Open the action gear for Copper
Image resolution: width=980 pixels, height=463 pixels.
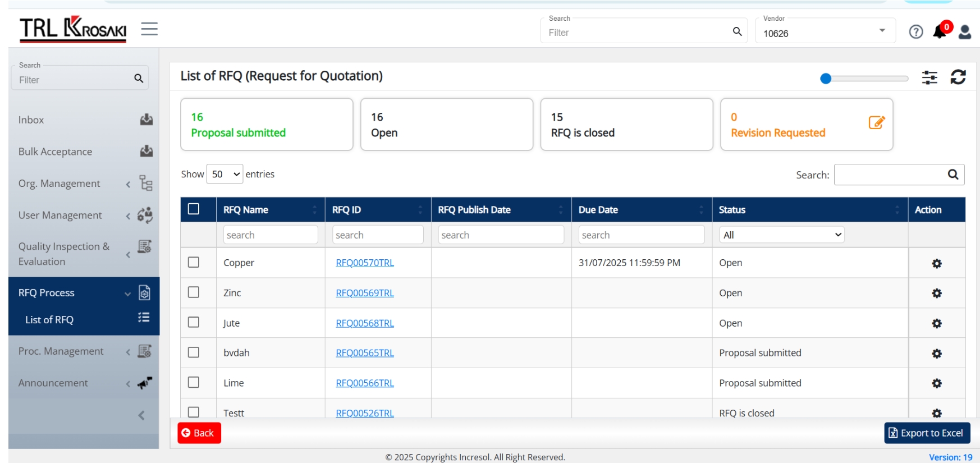tap(937, 263)
